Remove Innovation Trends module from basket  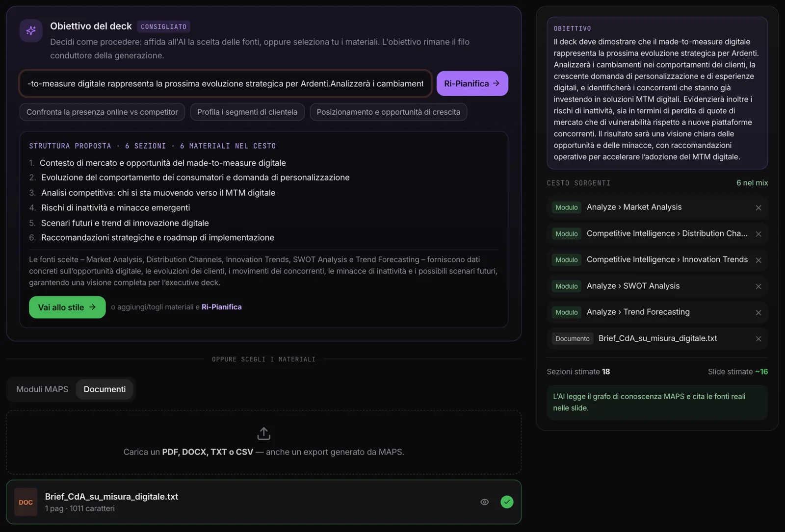point(758,260)
